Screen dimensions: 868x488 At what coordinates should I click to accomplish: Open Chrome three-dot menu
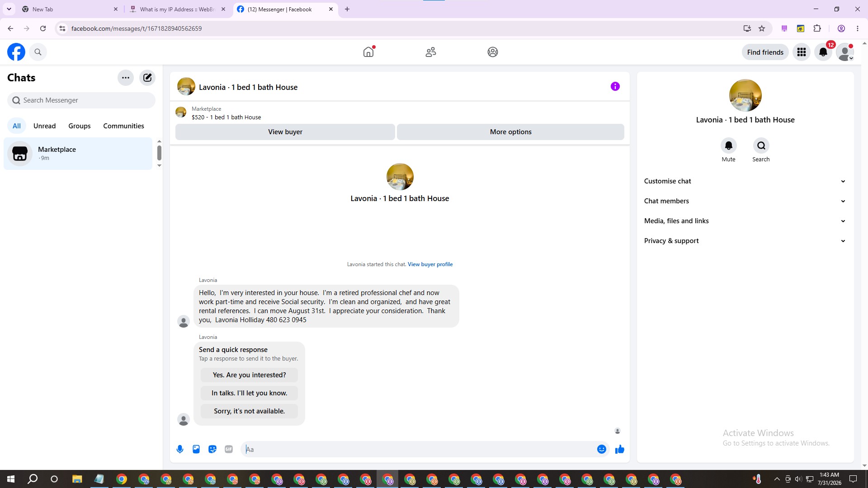(858, 28)
